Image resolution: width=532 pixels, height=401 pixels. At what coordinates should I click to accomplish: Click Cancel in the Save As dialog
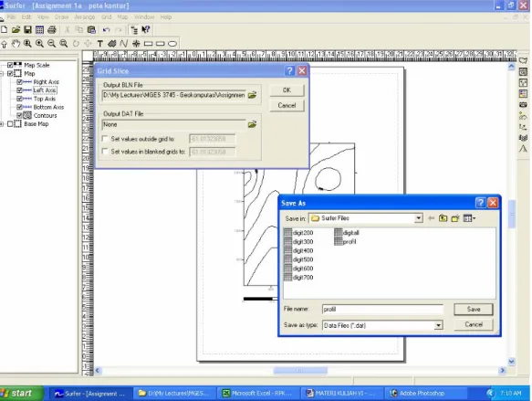[x=474, y=324]
